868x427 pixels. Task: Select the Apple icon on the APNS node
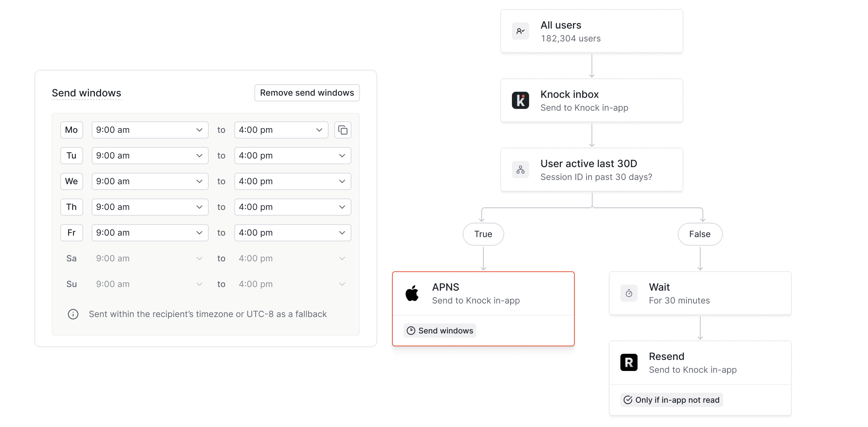tap(412, 293)
